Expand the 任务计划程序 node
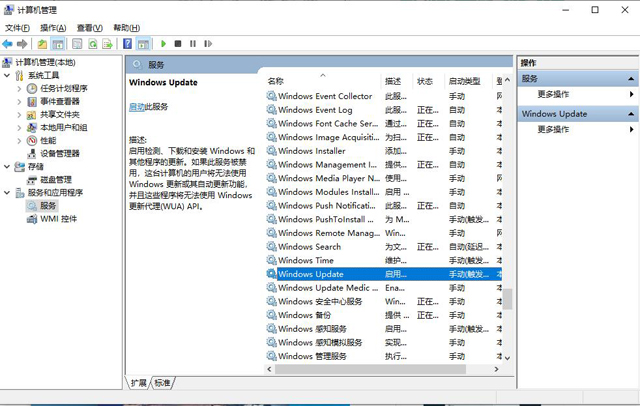Image resolution: width=640 pixels, height=406 pixels. point(19,89)
